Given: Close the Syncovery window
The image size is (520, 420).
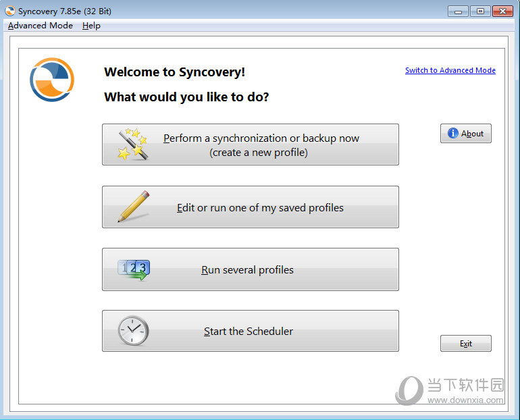Looking at the screenshot, I should (502, 11).
